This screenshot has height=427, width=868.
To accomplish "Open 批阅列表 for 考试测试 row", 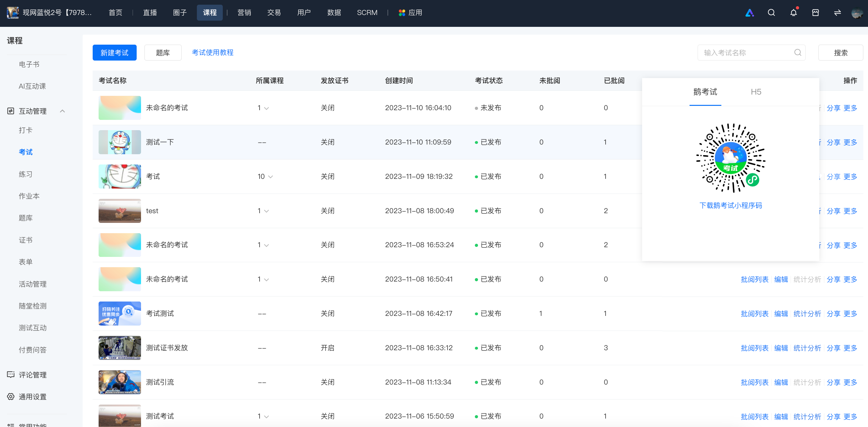I will tap(754, 313).
